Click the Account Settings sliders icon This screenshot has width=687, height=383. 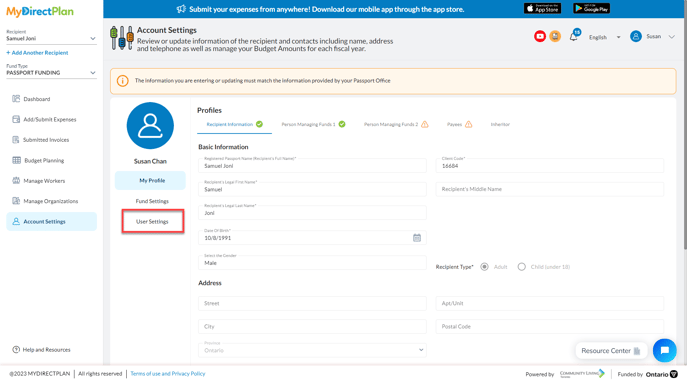122,38
